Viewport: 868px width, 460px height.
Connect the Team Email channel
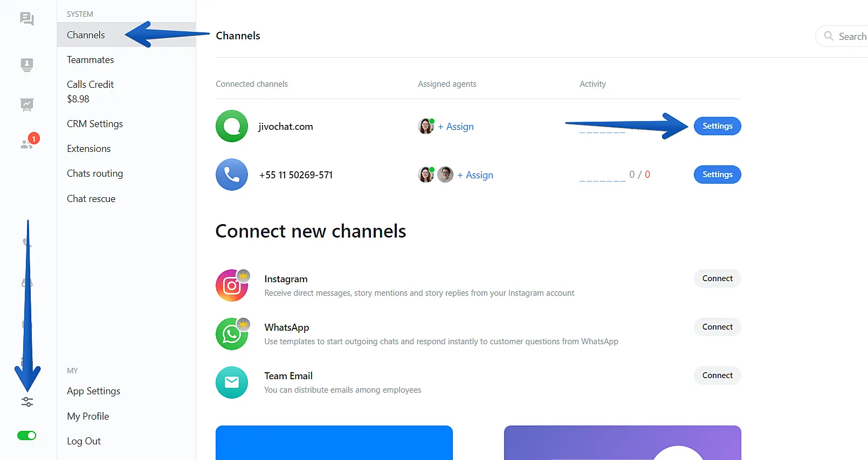pyautogui.click(x=717, y=375)
